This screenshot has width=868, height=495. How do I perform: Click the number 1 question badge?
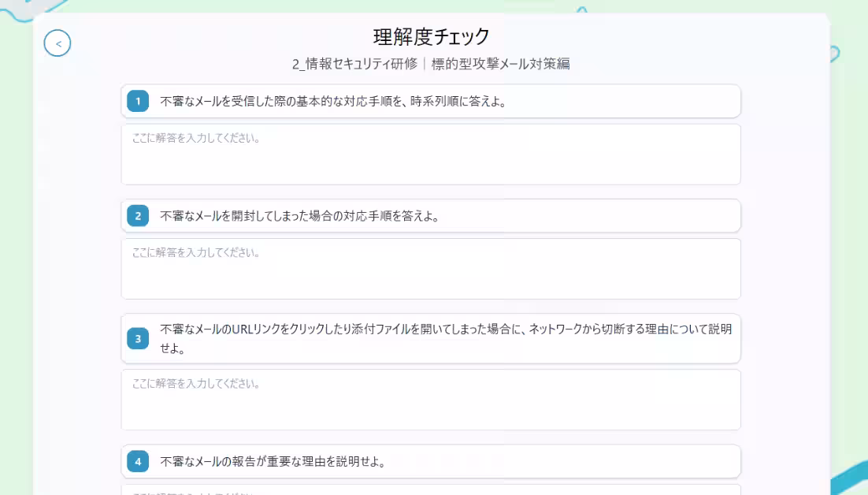[x=138, y=102]
